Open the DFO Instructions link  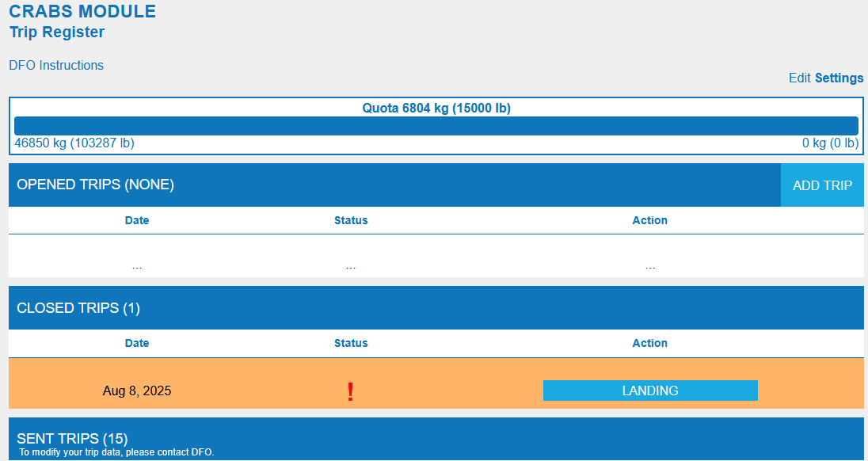[56, 66]
